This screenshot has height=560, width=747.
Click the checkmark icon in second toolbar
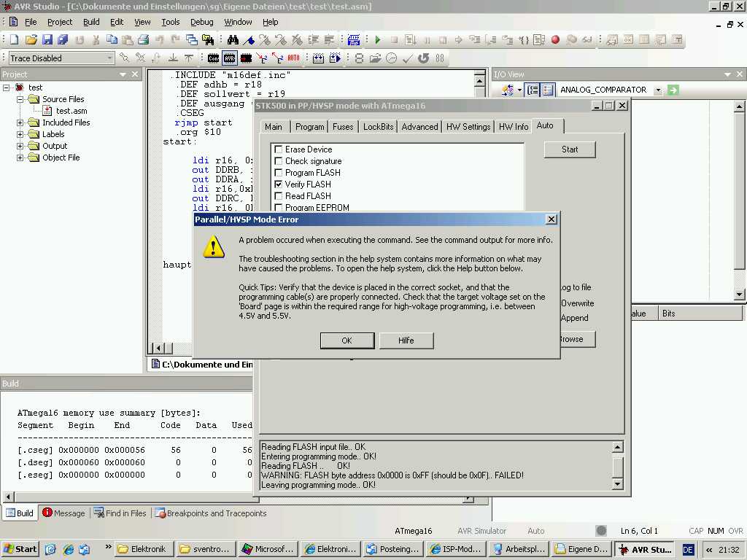coord(407,58)
